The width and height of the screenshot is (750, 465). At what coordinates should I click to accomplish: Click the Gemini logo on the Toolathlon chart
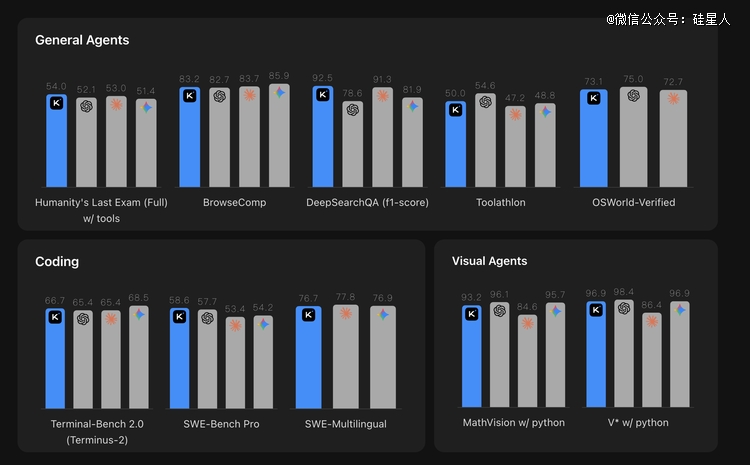pos(545,110)
